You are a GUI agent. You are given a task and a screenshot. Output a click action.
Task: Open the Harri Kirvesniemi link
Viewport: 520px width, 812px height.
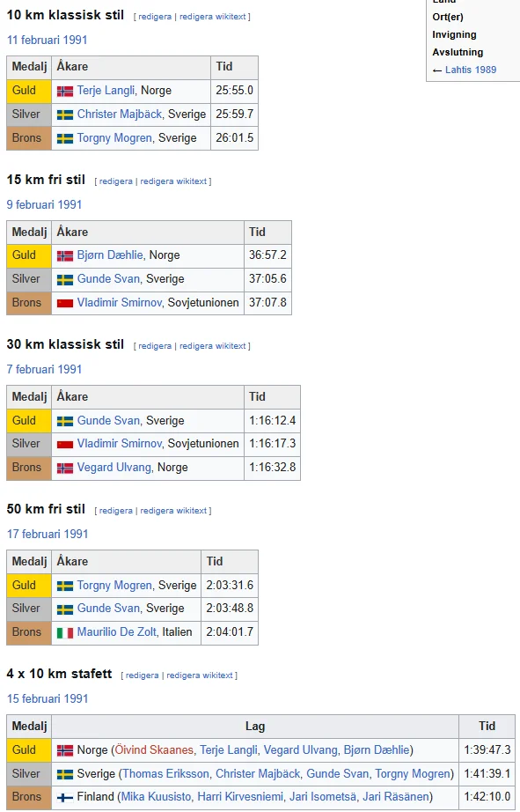coord(240,796)
